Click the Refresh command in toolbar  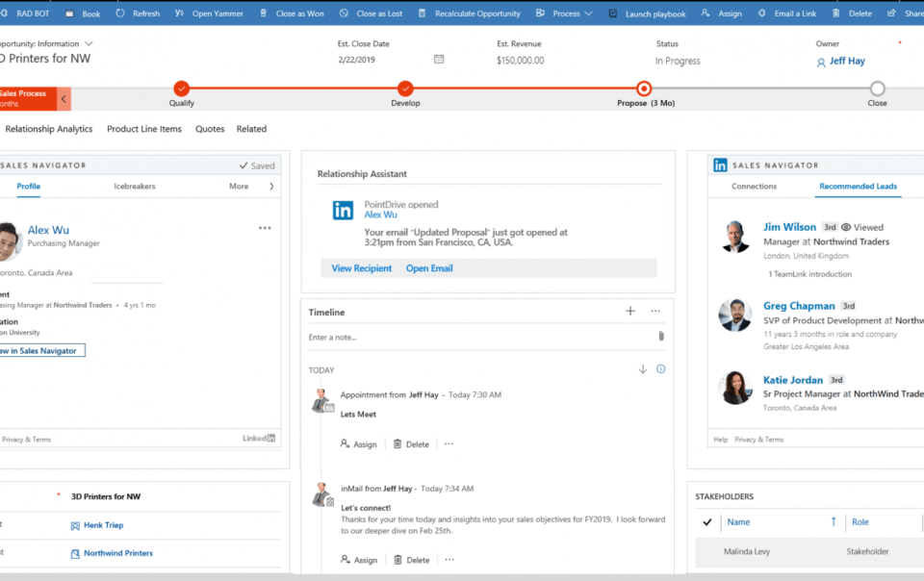click(138, 13)
